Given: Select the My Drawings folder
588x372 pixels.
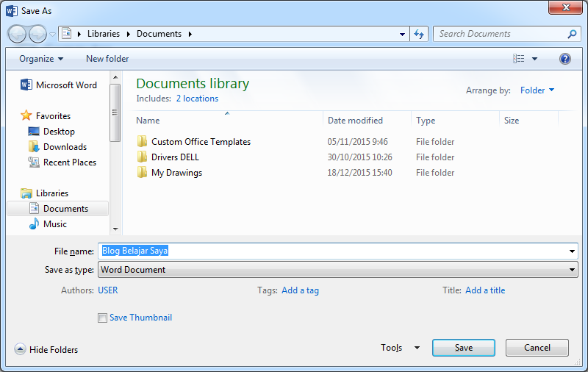Looking at the screenshot, I should pos(176,173).
